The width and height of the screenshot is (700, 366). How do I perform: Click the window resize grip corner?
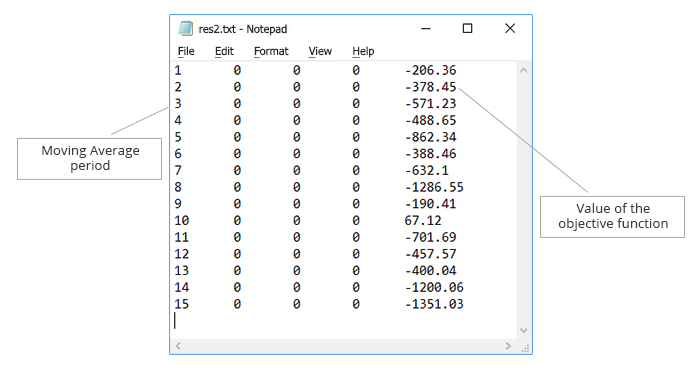point(525,348)
